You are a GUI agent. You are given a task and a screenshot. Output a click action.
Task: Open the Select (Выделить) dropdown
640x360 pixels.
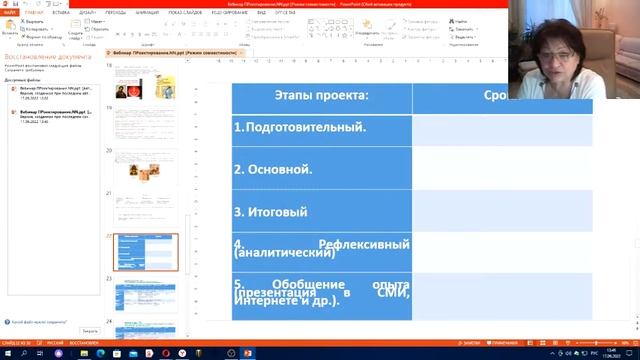tap(462, 37)
